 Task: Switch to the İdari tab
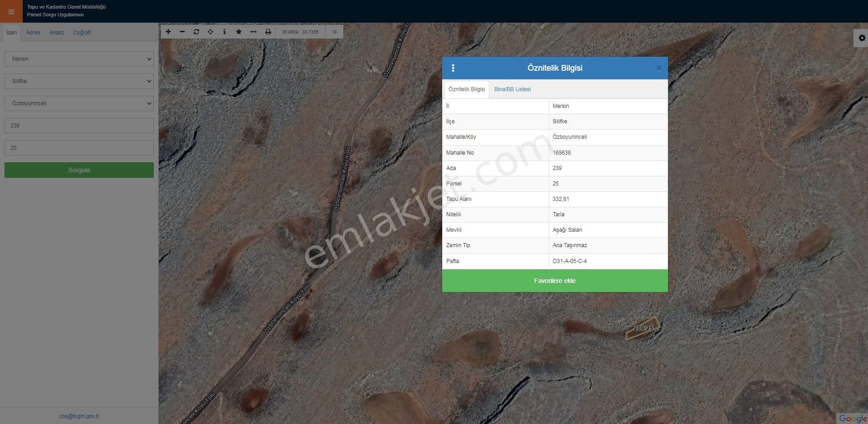click(x=12, y=33)
